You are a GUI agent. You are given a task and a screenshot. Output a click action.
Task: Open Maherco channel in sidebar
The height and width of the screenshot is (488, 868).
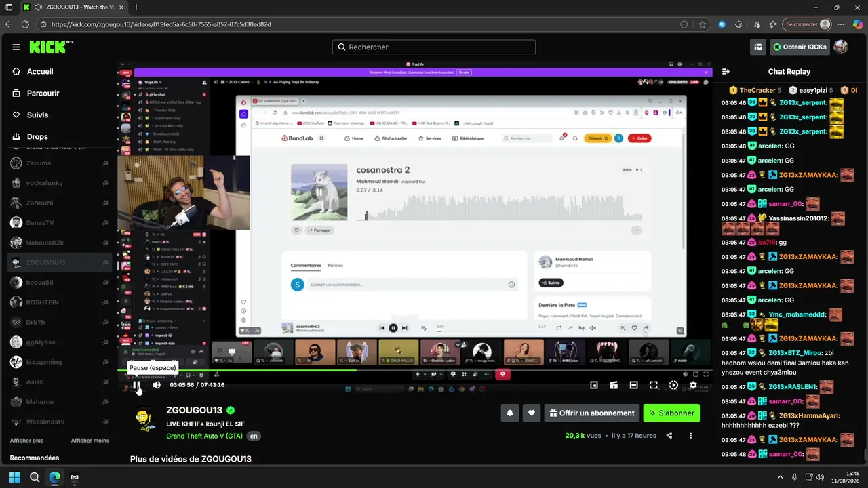click(60, 402)
